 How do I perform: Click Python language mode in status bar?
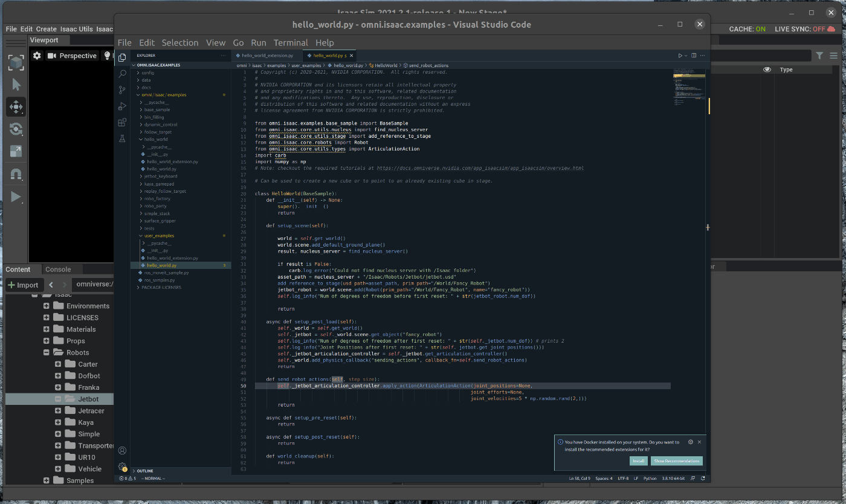(x=650, y=478)
